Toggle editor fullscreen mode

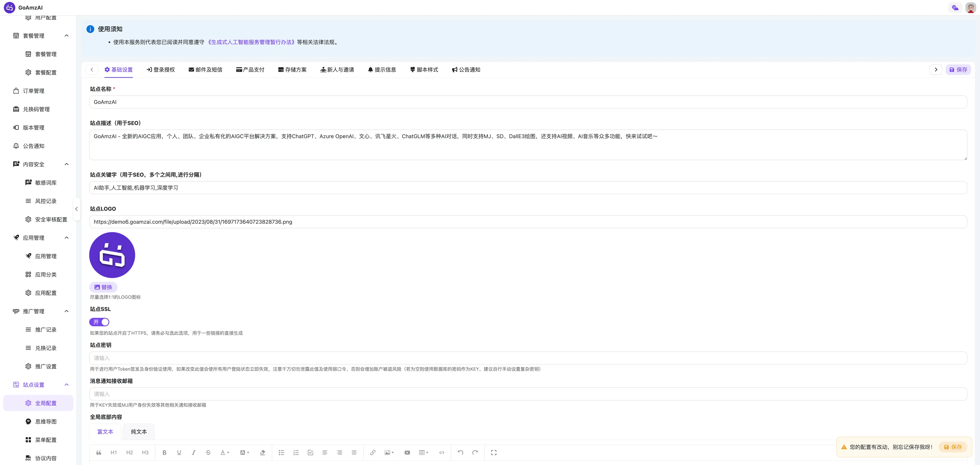tap(494, 452)
